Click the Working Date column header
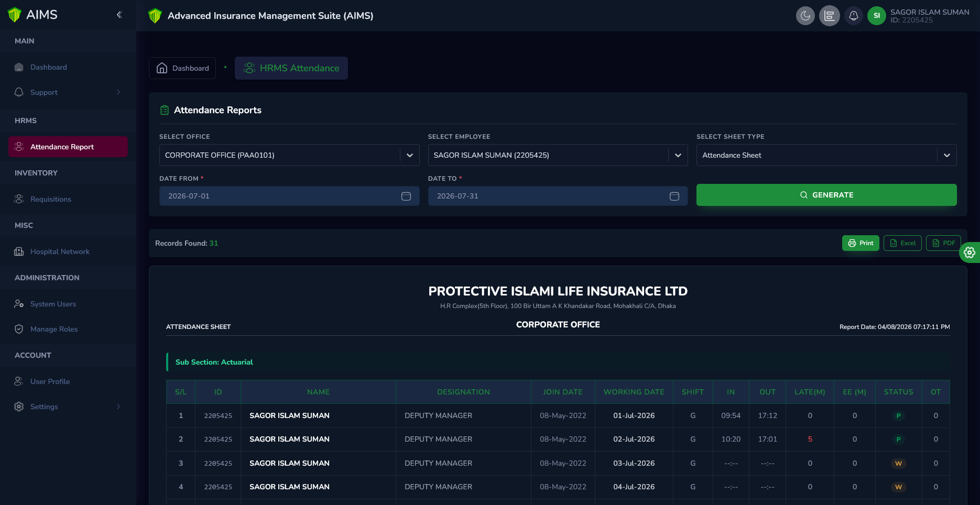The image size is (980, 505). (634, 392)
